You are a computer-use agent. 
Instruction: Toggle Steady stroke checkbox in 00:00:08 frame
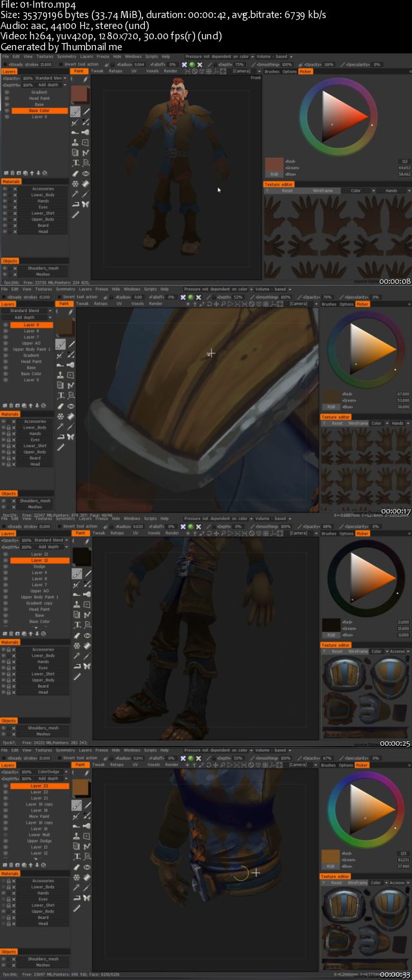tap(4, 64)
